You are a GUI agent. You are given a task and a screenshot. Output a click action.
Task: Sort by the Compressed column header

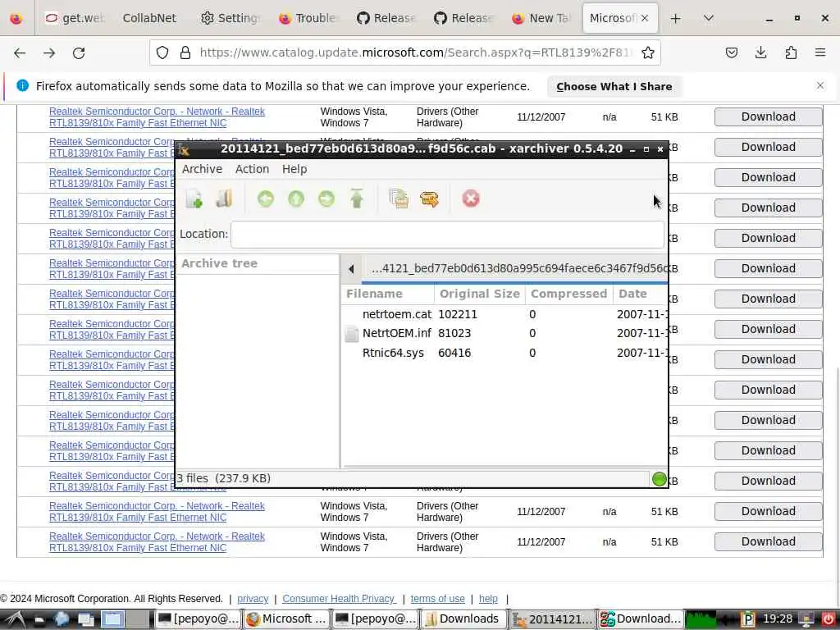tap(568, 294)
